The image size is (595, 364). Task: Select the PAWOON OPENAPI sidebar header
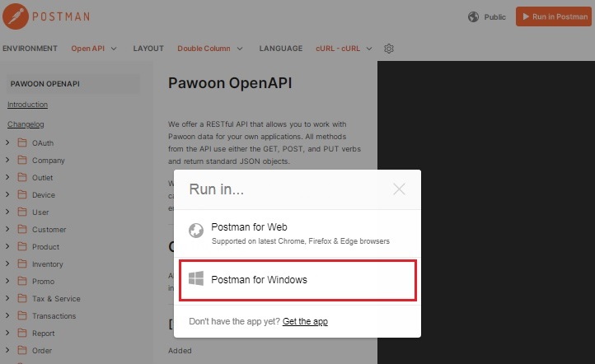coord(73,84)
